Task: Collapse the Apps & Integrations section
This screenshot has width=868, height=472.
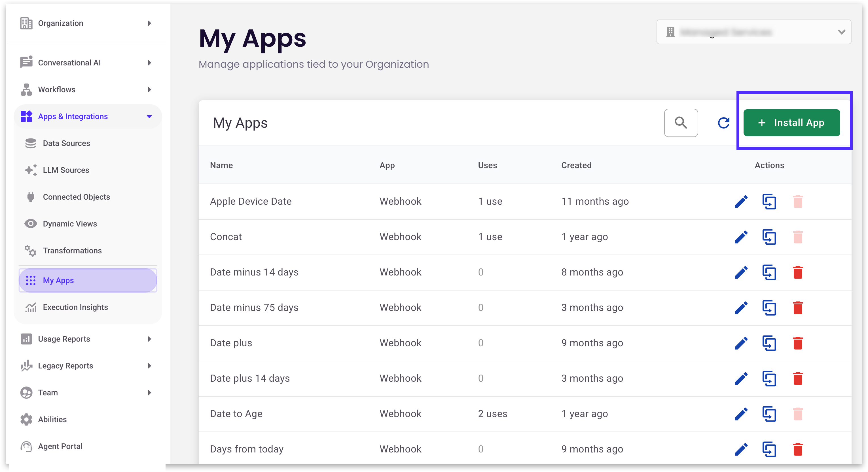Action: (x=149, y=116)
